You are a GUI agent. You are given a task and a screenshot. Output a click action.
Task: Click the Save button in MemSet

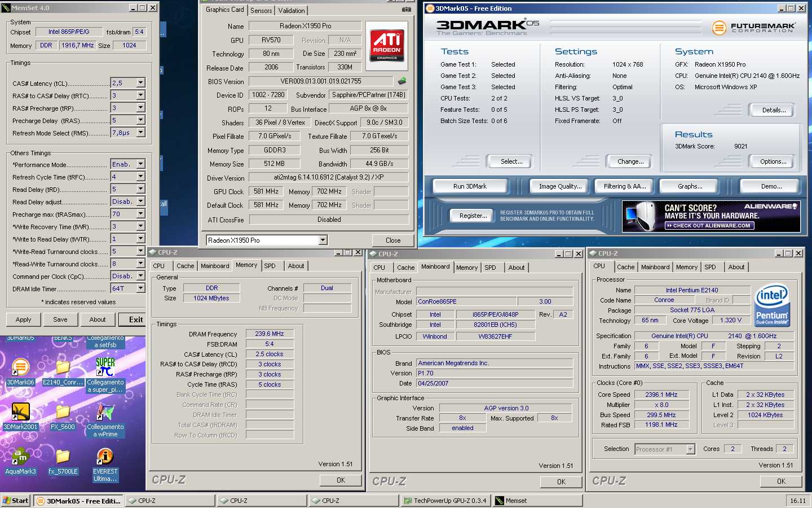(x=60, y=319)
